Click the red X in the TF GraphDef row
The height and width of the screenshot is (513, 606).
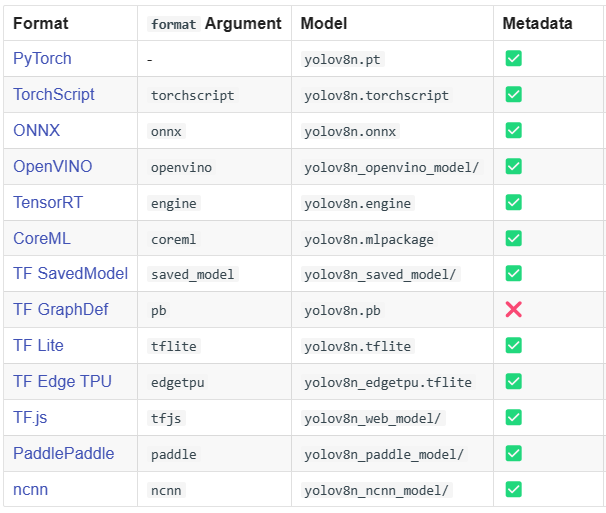[513, 310]
